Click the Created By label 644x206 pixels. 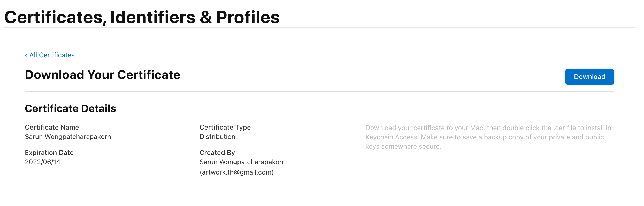pos(217,153)
